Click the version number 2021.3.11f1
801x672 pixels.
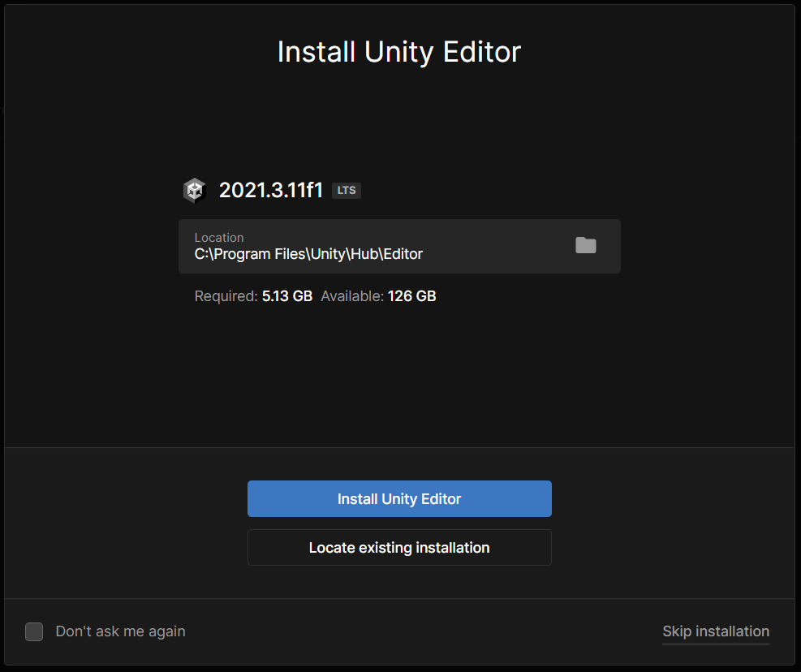point(271,191)
